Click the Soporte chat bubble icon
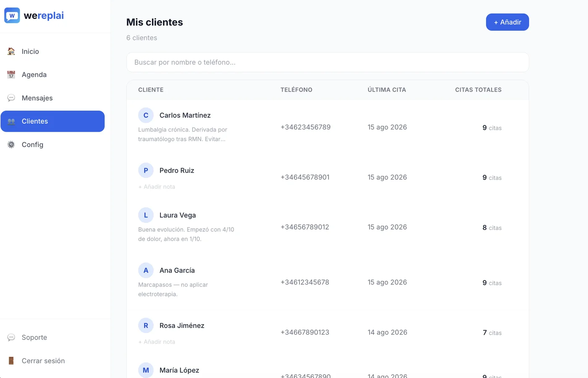Screen dimensions: 588x378 [x=11, y=337]
